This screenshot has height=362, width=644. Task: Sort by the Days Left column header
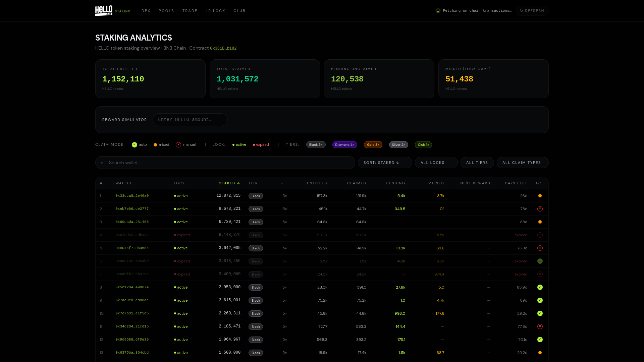click(516, 183)
